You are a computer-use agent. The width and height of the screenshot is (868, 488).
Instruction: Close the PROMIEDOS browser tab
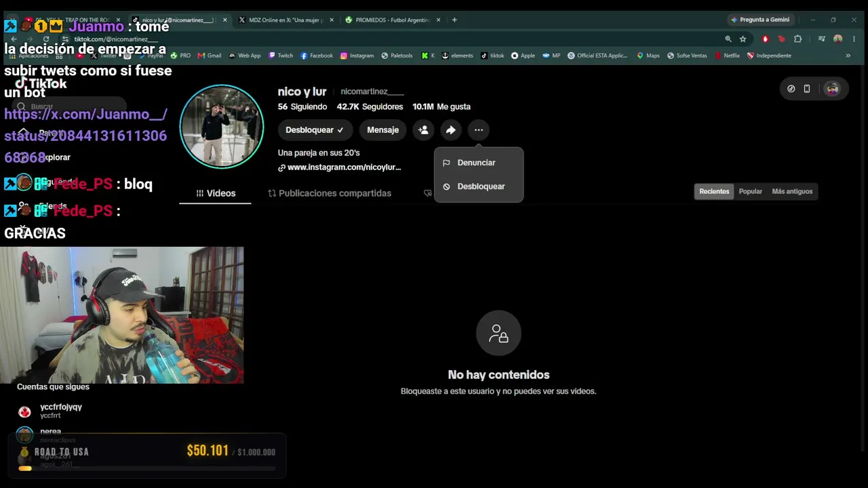[438, 20]
